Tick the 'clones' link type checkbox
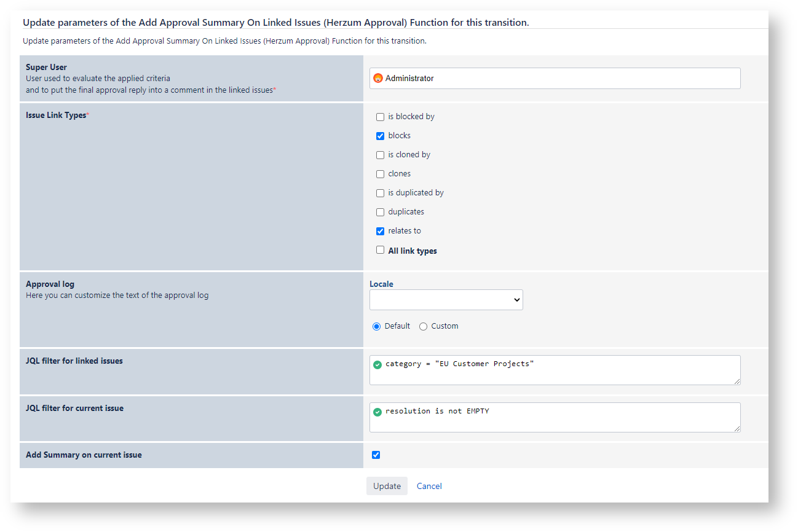The image size is (798, 532). point(380,174)
